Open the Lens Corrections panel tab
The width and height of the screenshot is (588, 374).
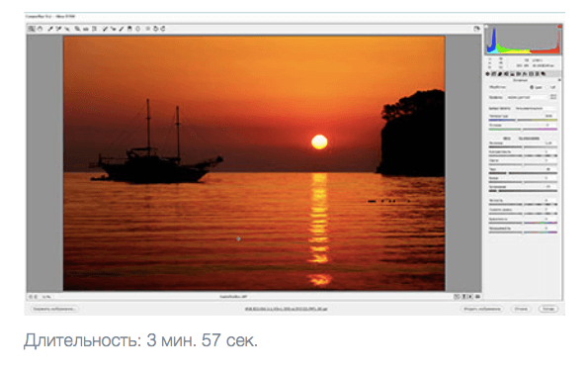tap(519, 74)
